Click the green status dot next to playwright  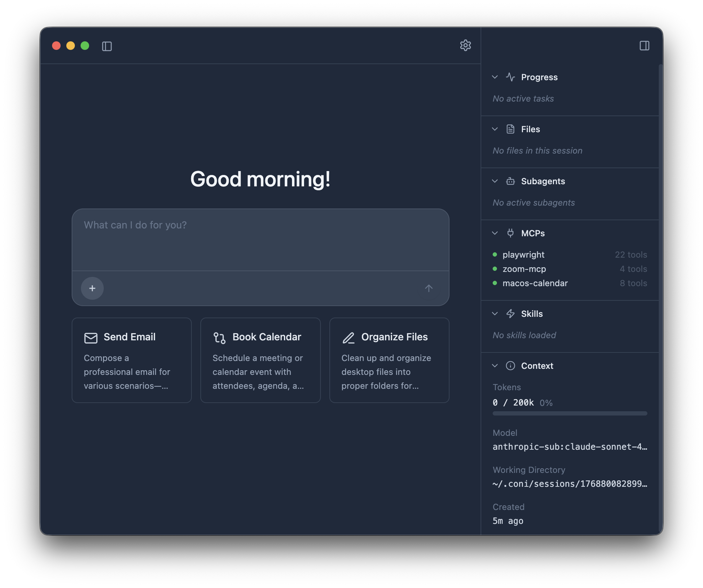click(x=495, y=254)
